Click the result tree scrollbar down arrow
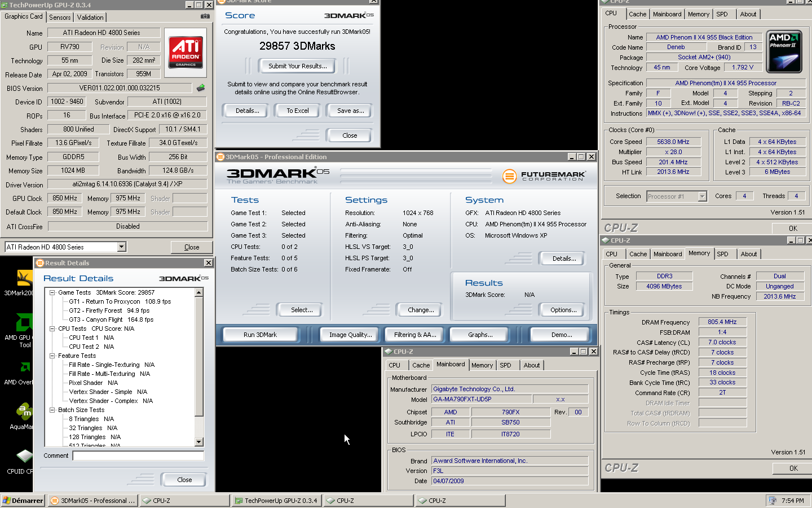This screenshot has height=508, width=812. (x=198, y=442)
